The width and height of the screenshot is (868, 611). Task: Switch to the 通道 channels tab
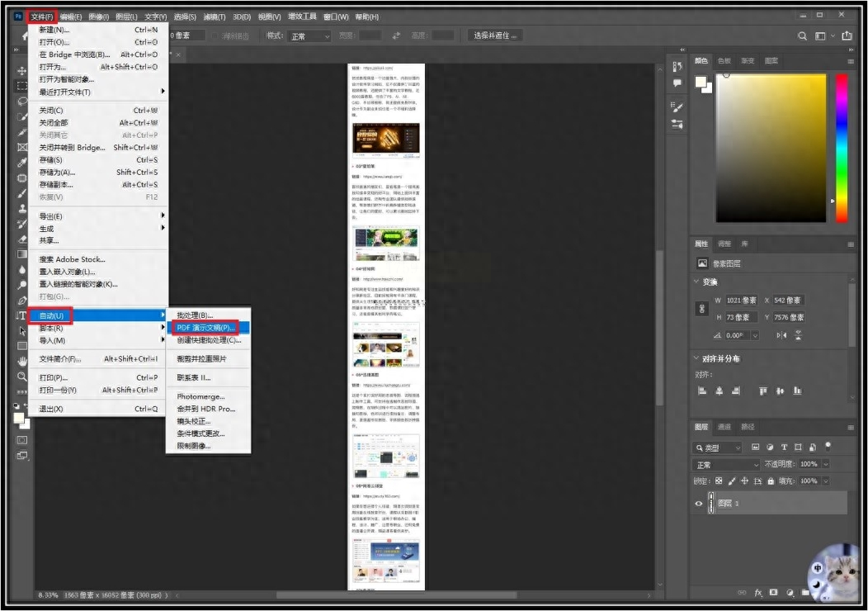pyautogui.click(x=724, y=427)
